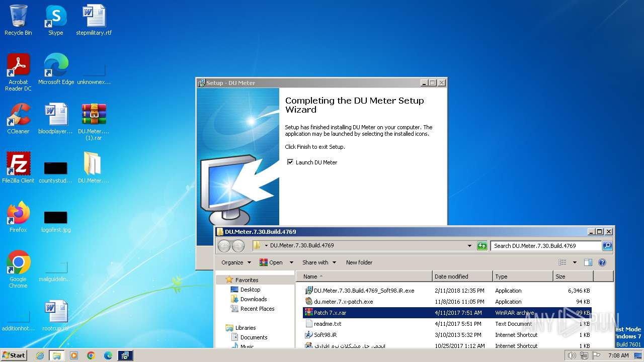Create a New folder in Explorer
Viewport: 644px width, 362px height.
[x=359, y=262]
